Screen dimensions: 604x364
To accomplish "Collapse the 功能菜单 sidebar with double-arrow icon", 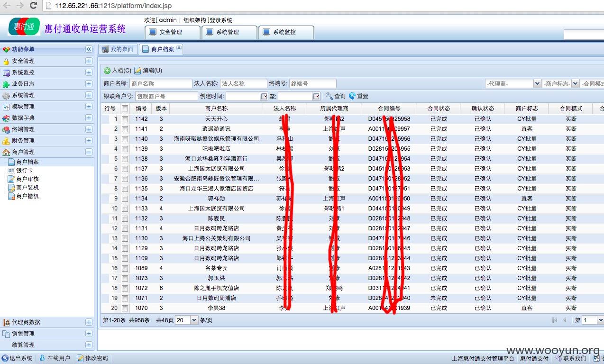I will click(x=89, y=49).
